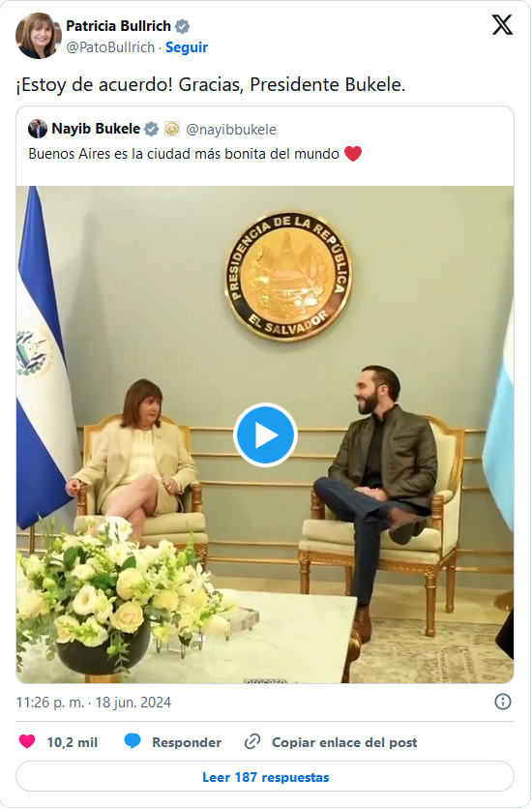Open the Nayib Bukele name in the quoted post
Screen dimensions: 532x809
coord(96,129)
